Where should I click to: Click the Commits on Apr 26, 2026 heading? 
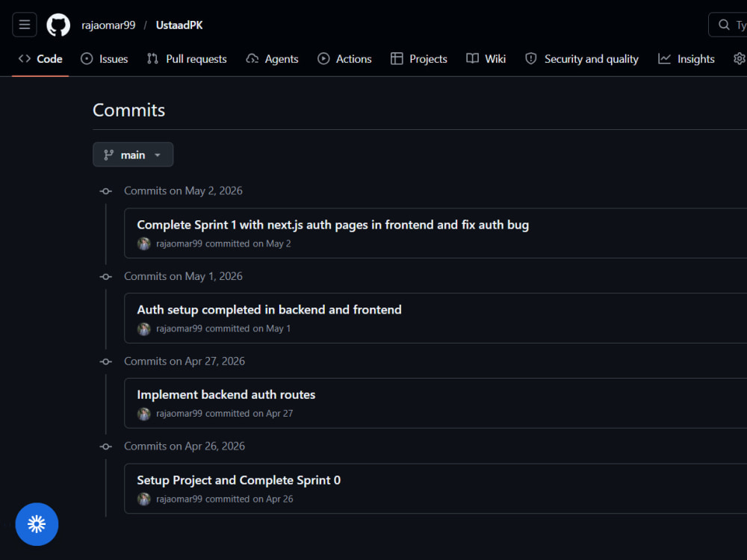(185, 447)
